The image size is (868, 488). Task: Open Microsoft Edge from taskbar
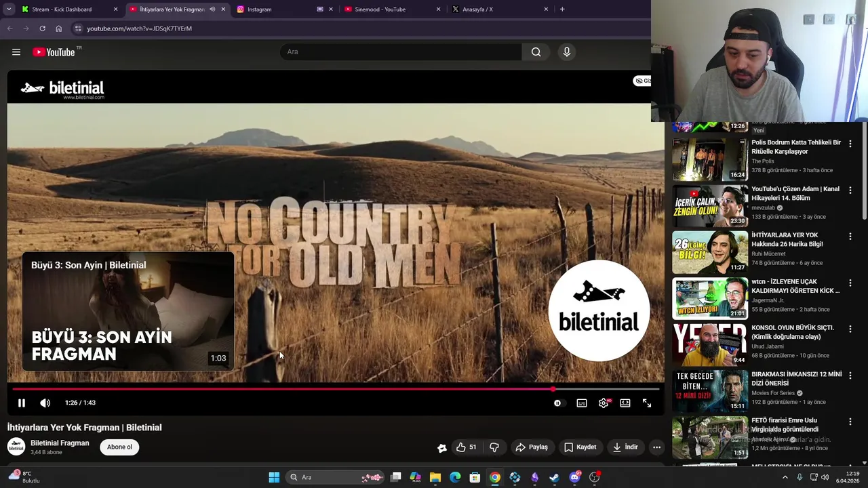point(455,477)
